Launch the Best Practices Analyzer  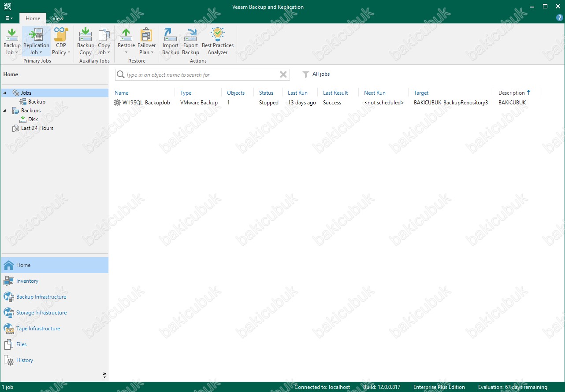(x=218, y=41)
